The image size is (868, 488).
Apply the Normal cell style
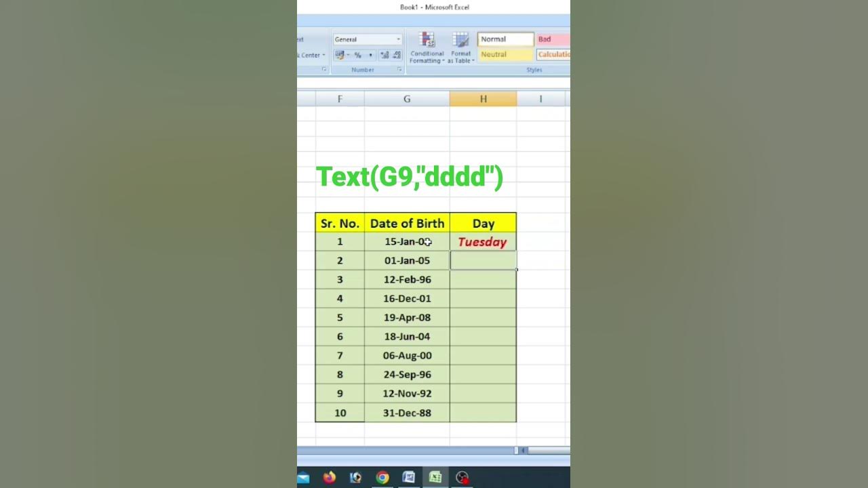pos(505,39)
